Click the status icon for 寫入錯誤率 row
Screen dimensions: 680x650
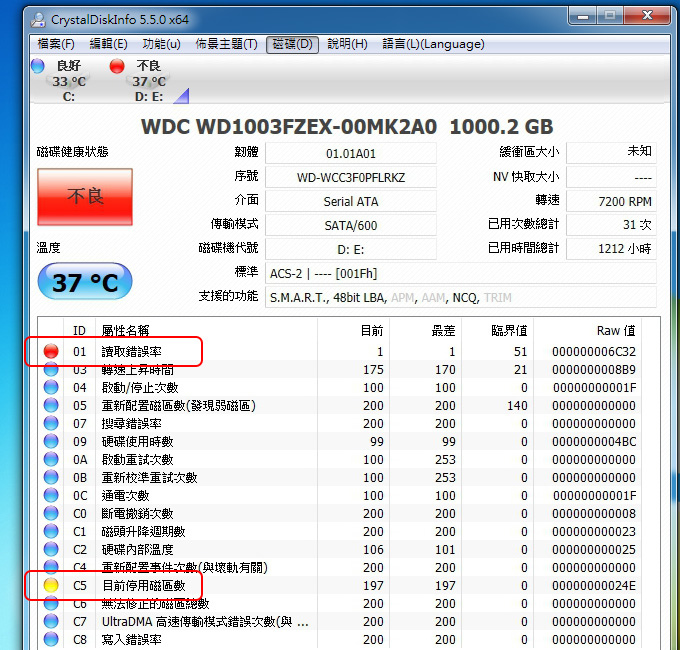tap(51, 639)
